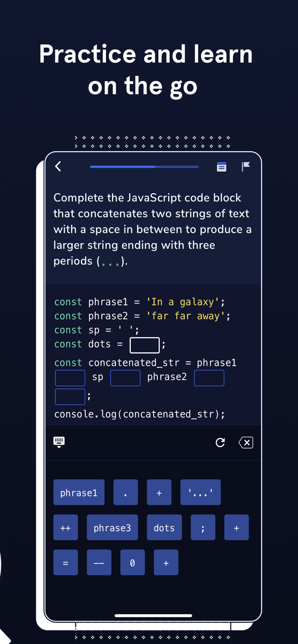Screen dimensions: 298x644
Task: Choose the decrement -- operator token
Action: click(99, 562)
